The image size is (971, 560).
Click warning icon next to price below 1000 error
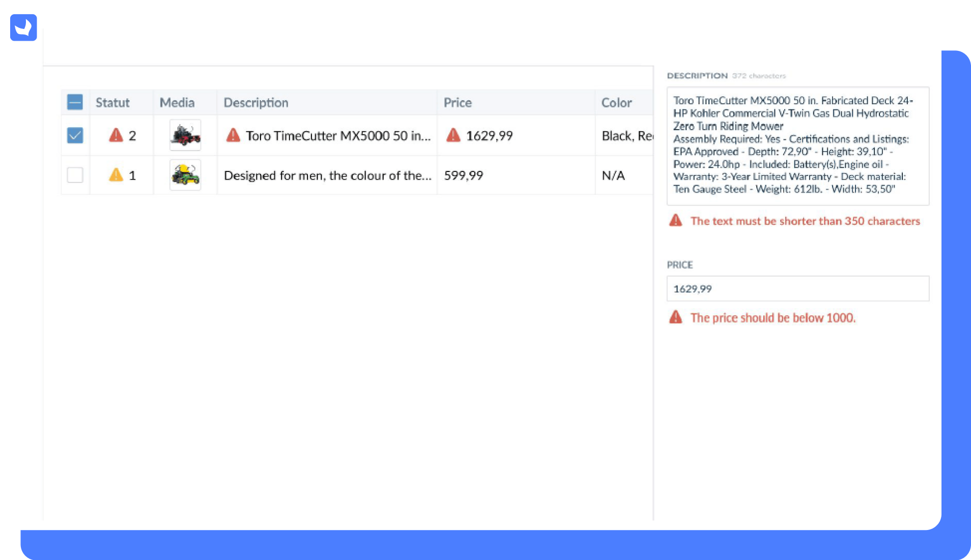pos(675,317)
